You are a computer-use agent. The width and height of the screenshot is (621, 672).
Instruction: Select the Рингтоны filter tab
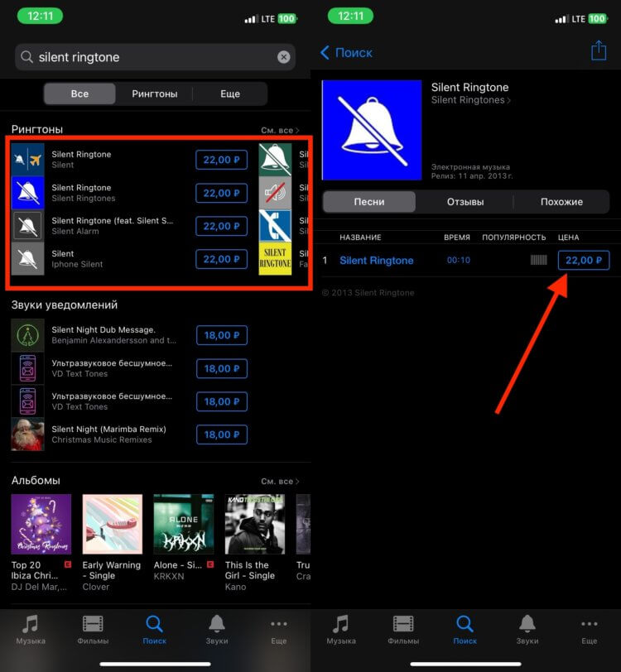tap(154, 94)
